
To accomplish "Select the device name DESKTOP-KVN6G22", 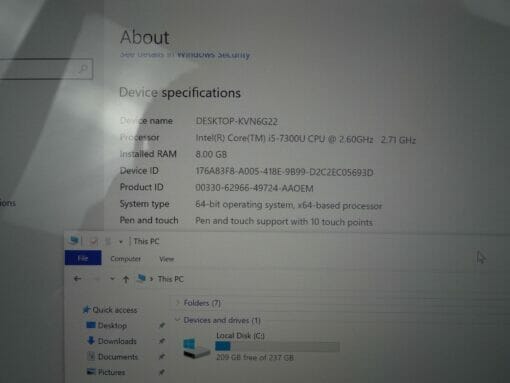I will [237, 121].
